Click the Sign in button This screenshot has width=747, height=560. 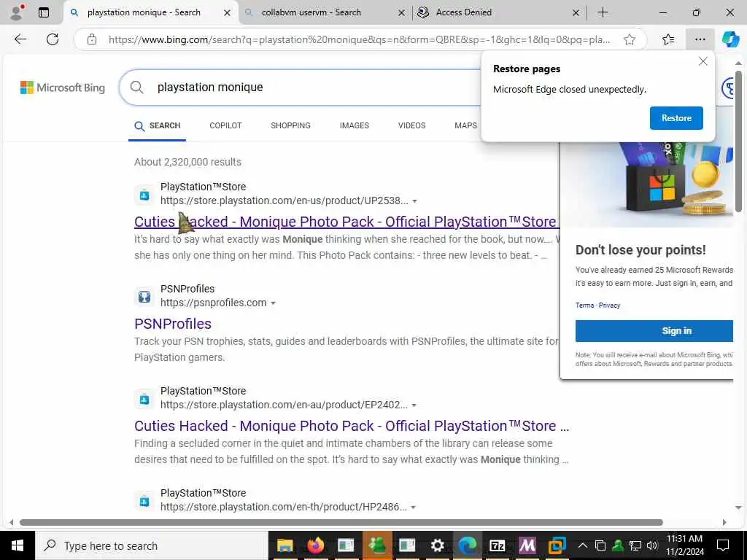(654, 331)
